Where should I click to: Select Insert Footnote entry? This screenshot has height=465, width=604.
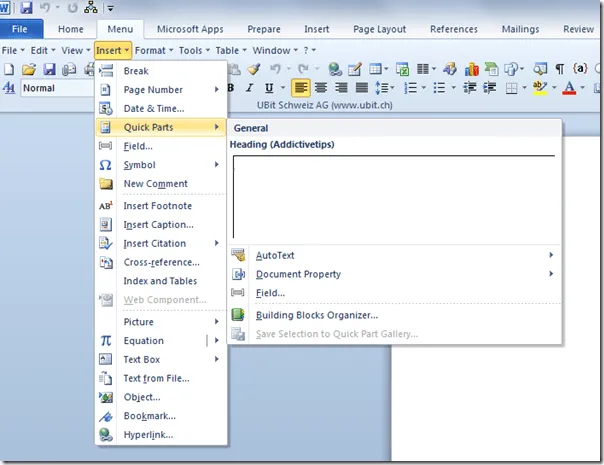[x=161, y=206]
